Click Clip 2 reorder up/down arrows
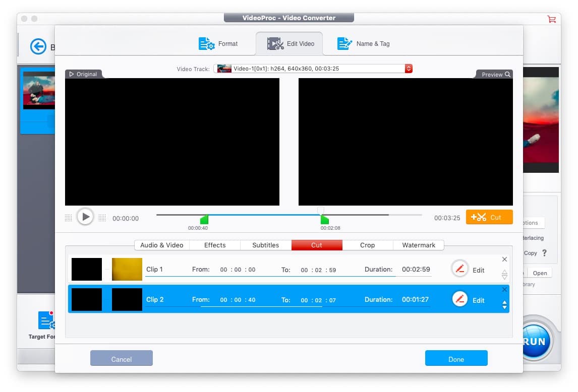 click(x=505, y=305)
